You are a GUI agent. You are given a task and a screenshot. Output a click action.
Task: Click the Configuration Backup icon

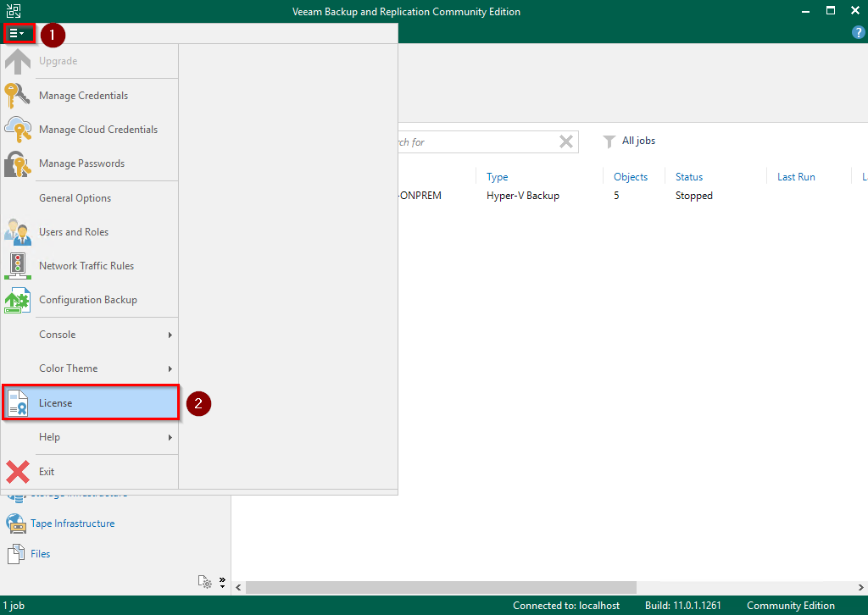(x=18, y=301)
